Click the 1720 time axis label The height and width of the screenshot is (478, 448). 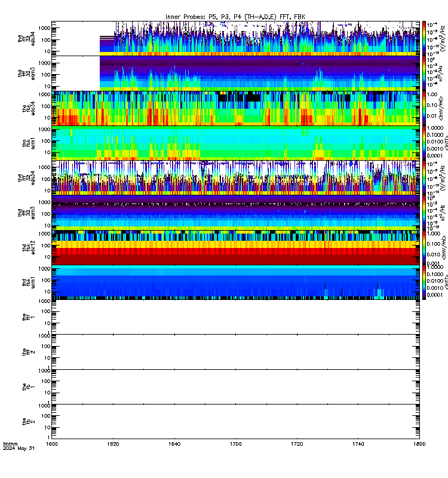297,444
